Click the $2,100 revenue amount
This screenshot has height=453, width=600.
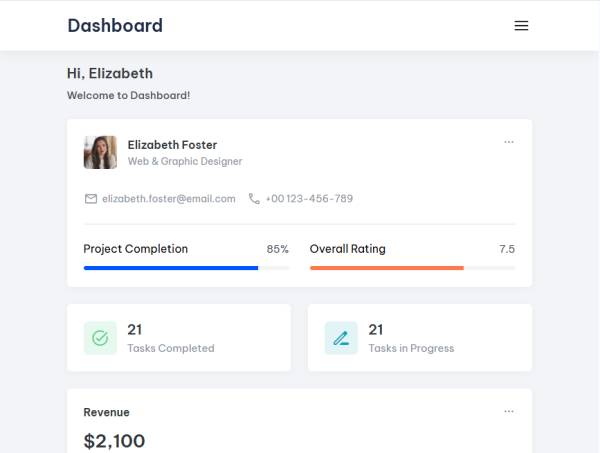[x=114, y=441]
